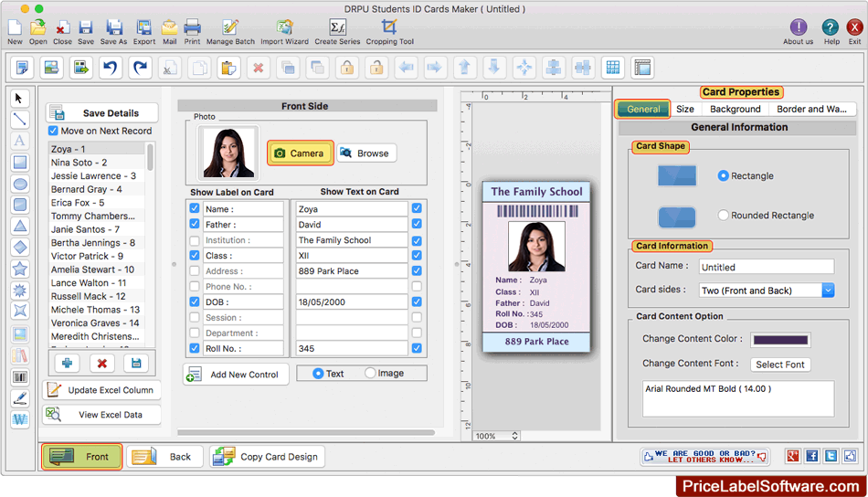This screenshot has width=868, height=497.
Task: Click the redo arrow icon
Action: pos(140,68)
